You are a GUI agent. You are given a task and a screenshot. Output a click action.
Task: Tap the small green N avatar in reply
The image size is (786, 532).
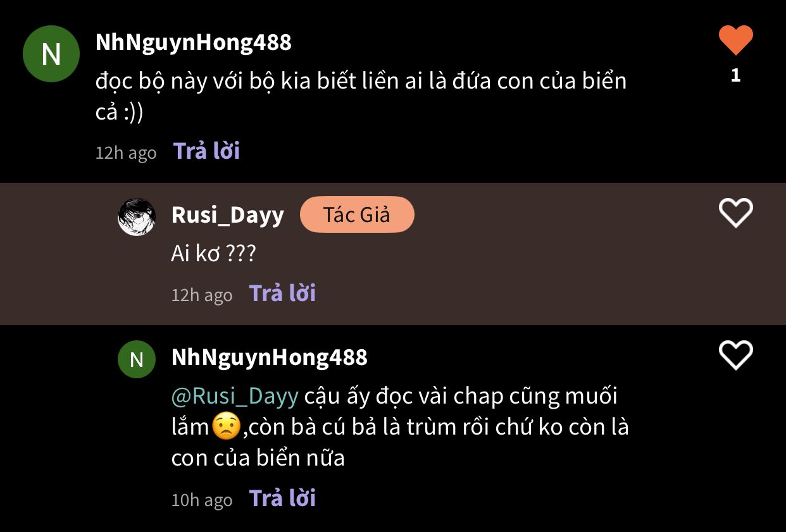(x=137, y=359)
